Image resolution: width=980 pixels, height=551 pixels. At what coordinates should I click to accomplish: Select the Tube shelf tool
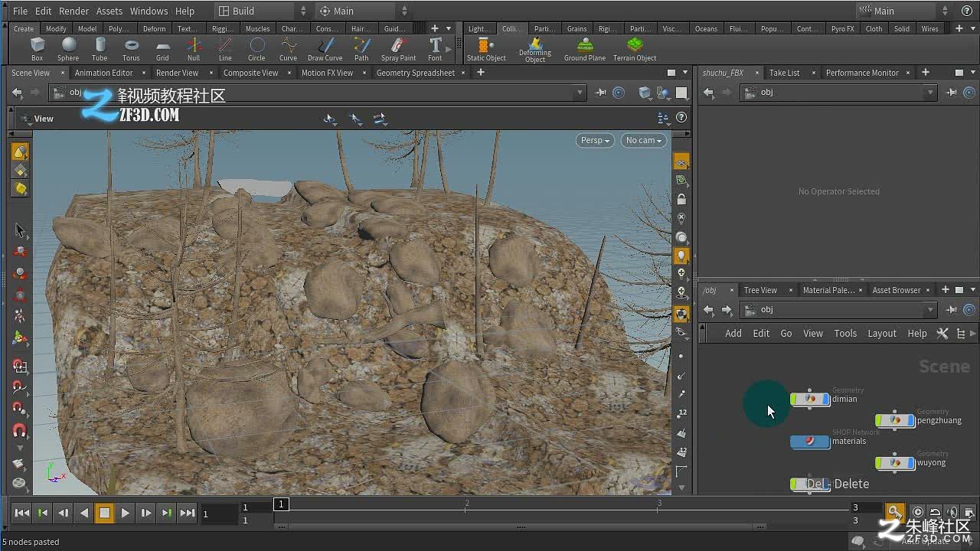(x=100, y=50)
